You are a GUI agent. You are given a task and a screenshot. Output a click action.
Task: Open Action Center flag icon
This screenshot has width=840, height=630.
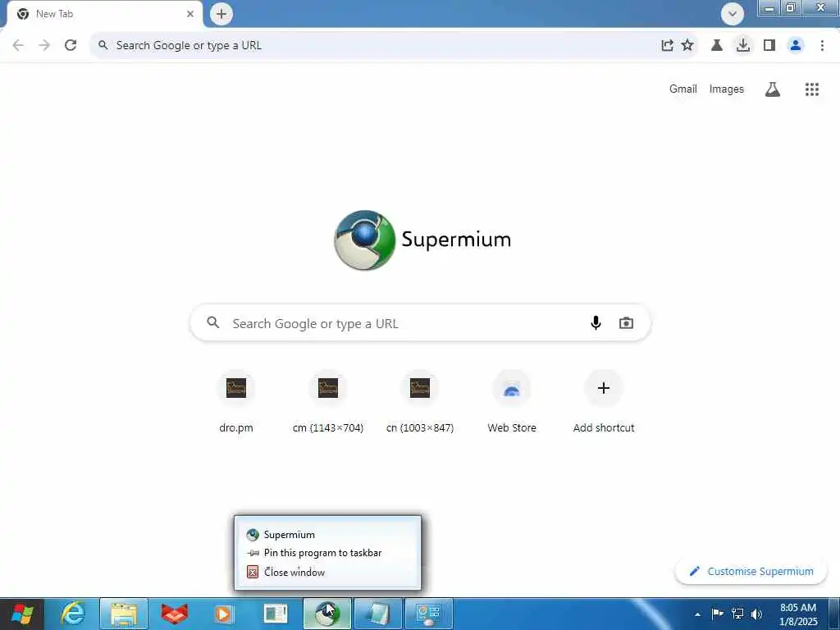717,614
